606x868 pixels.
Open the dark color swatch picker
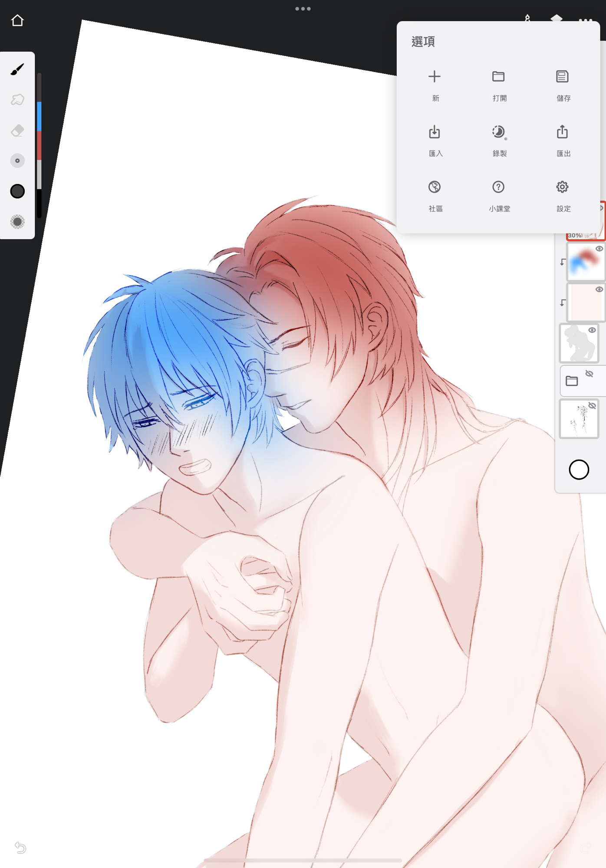(17, 191)
